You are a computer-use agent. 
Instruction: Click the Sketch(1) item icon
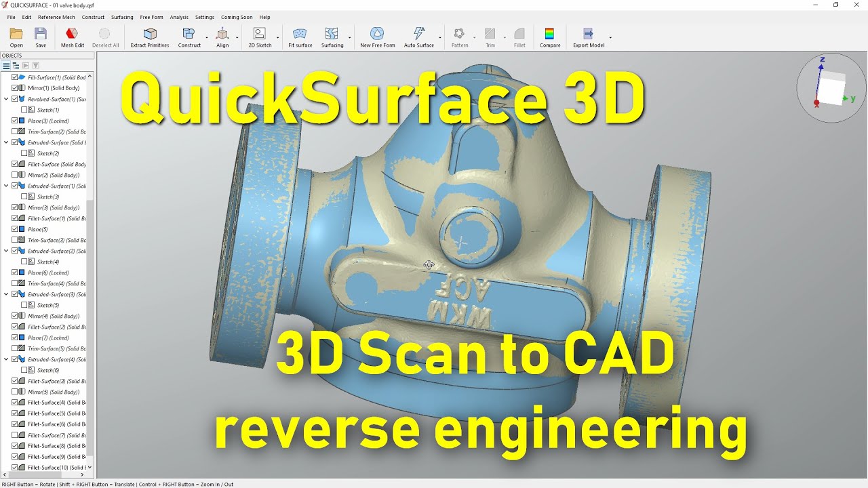(x=32, y=110)
